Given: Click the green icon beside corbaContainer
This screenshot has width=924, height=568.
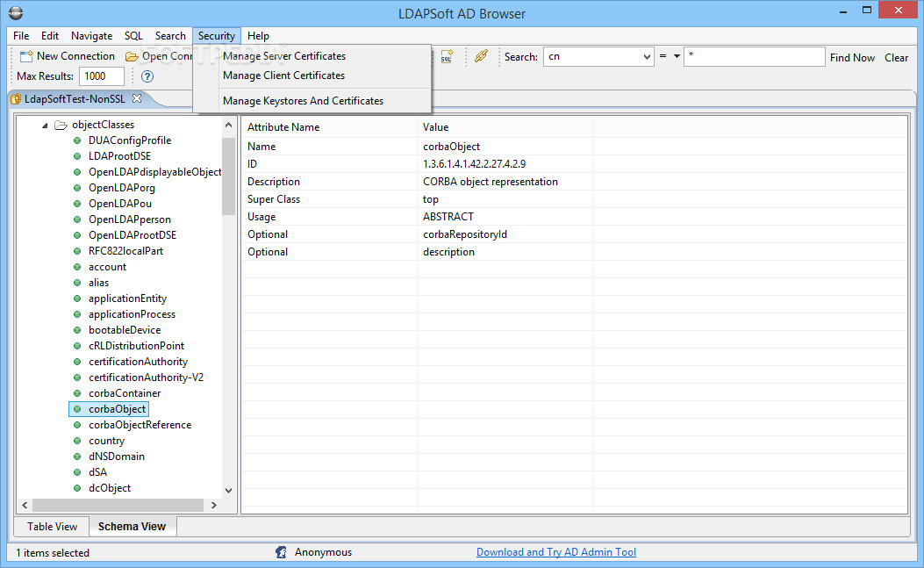Looking at the screenshot, I should [x=77, y=393].
